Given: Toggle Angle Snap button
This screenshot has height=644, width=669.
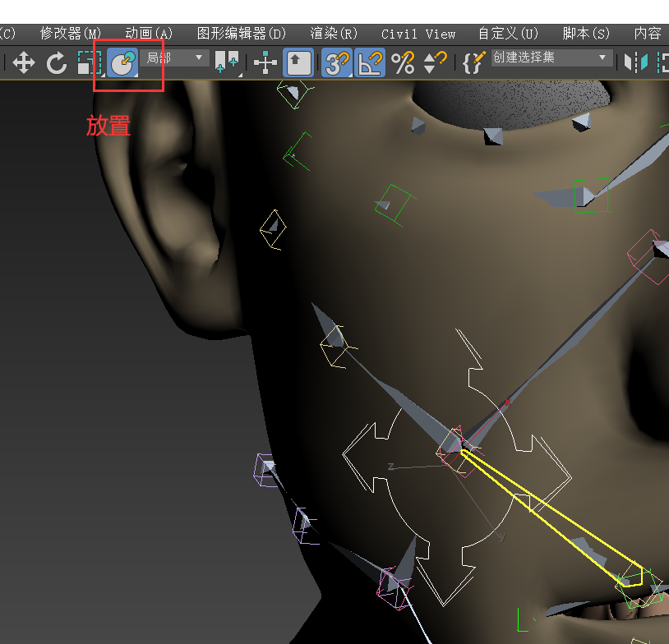Looking at the screenshot, I should [370, 62].
